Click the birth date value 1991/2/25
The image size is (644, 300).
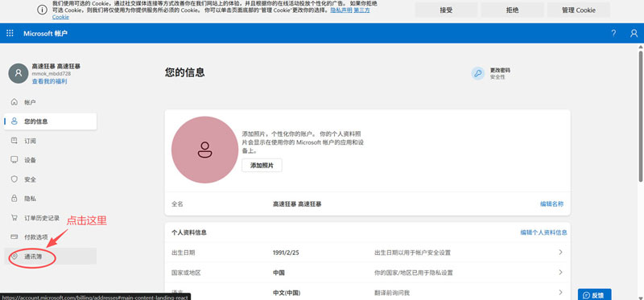pos(286,253)
